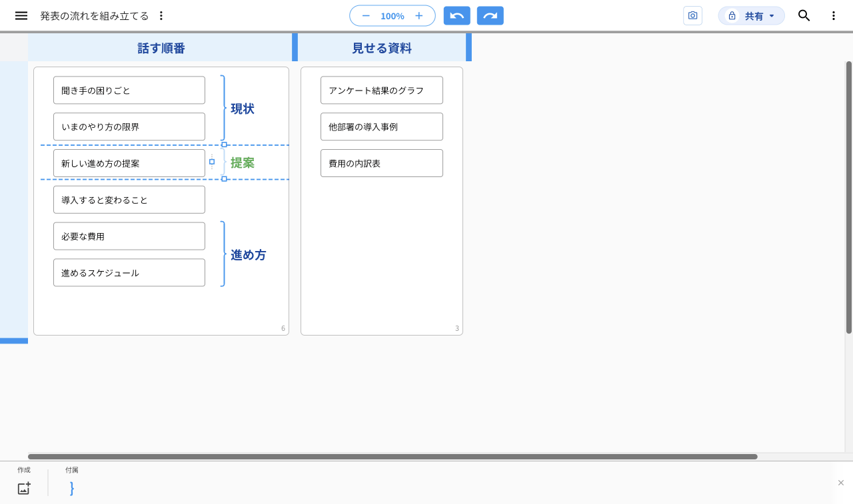Screen dimensions: 853x504
Task: Zoom in with the plus button
Action: pos(419,15)
